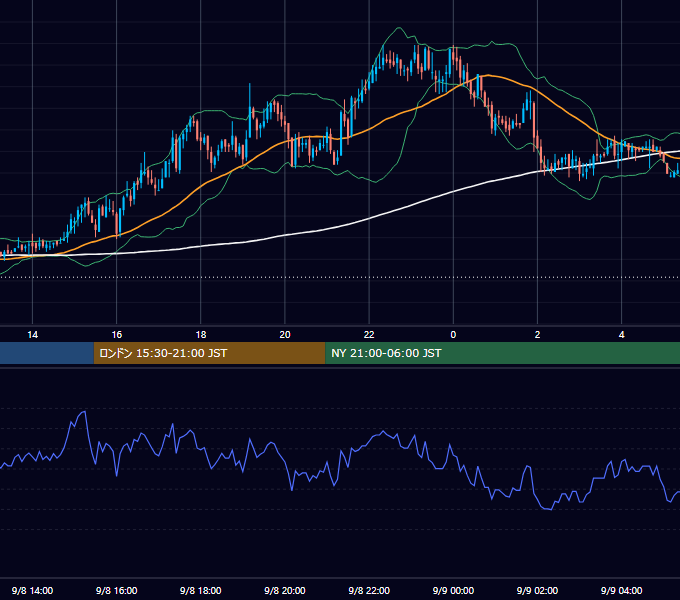Viewport: 680px width, 600px height.
Task: Click the 9/8 18:00 date label
Action: 201,590
